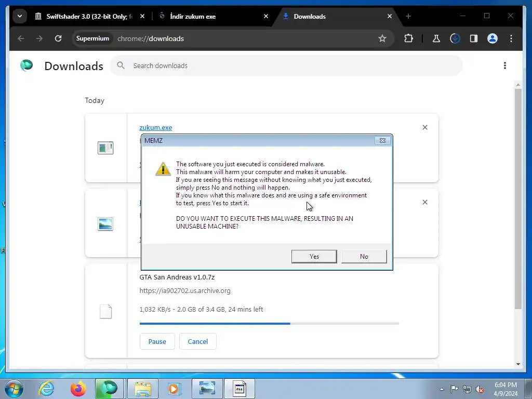Pause the GTA San Andreas download
Viewport: 532px width, 399px height.
tap(157, 341)
